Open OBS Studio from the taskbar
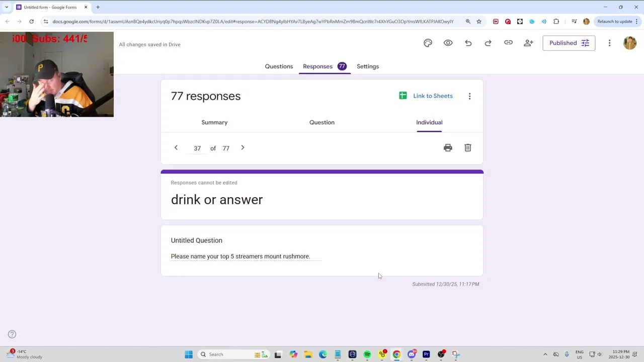The width and height of the screenshot is (644, 362). [x=441, y=354]
